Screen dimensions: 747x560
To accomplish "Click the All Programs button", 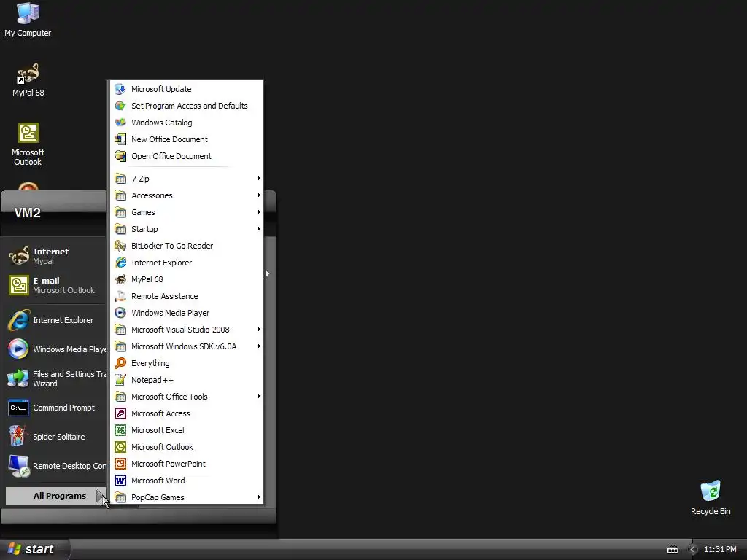I will [56, 496].
